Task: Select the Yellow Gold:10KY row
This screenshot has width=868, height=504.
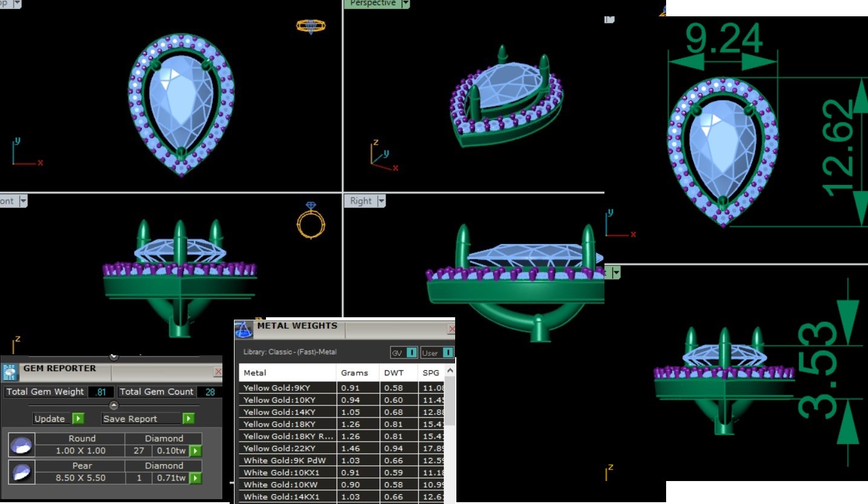Action: tap(342, 400)
